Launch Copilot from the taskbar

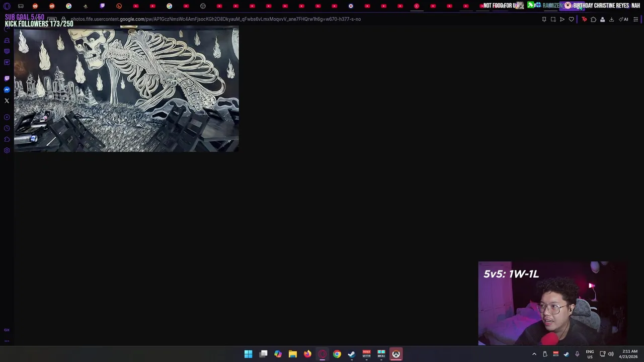point(278,354)
